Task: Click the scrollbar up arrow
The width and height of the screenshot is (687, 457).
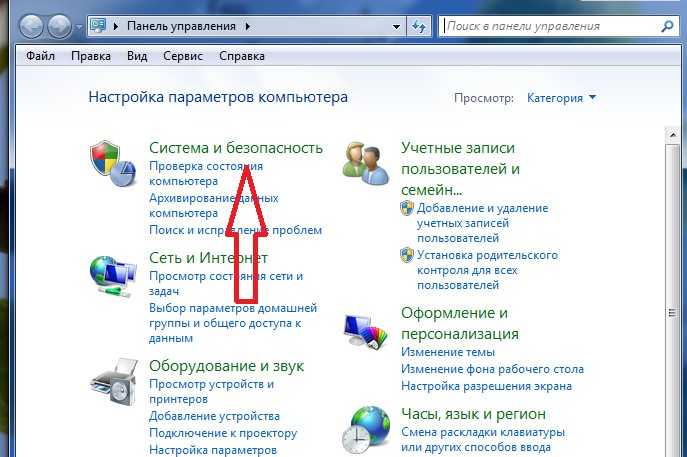Action: tap(673, 135)
